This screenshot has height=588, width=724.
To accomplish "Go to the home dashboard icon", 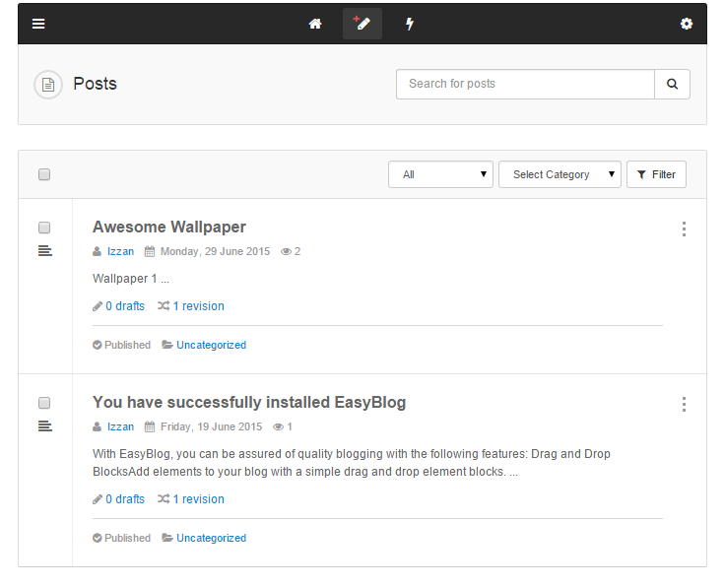I will [x=315, y=24].
